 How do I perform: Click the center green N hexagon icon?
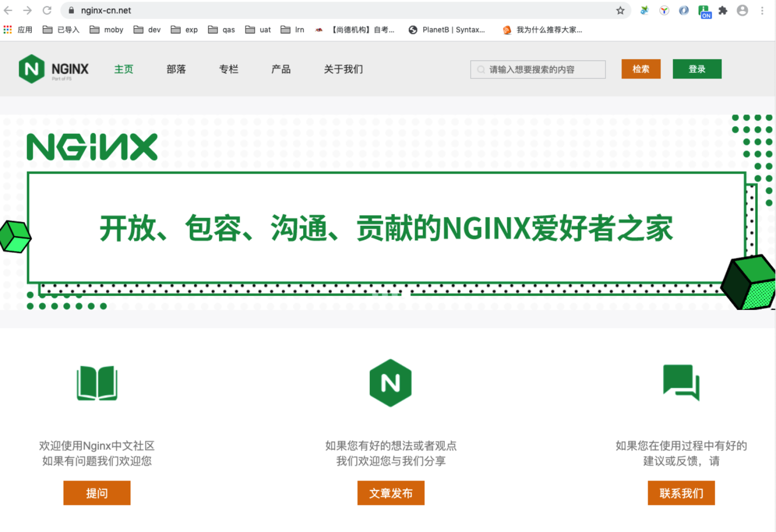click(391, 383)
